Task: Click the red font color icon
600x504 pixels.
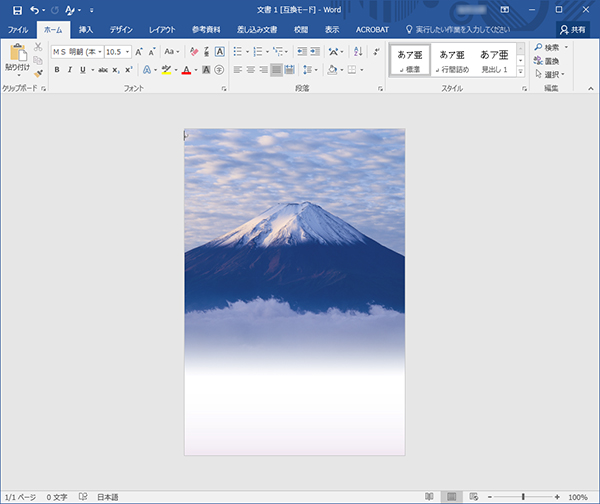Action: pyautogui.click(x=186, y=70)
